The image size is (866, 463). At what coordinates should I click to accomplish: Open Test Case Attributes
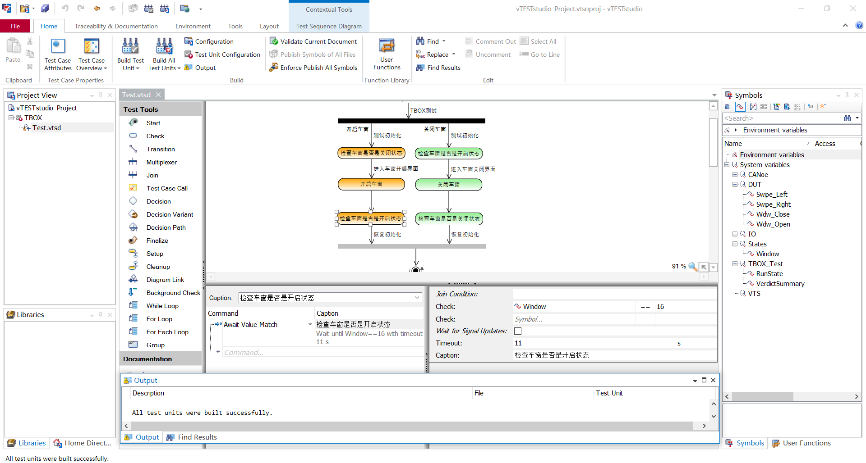57,54
